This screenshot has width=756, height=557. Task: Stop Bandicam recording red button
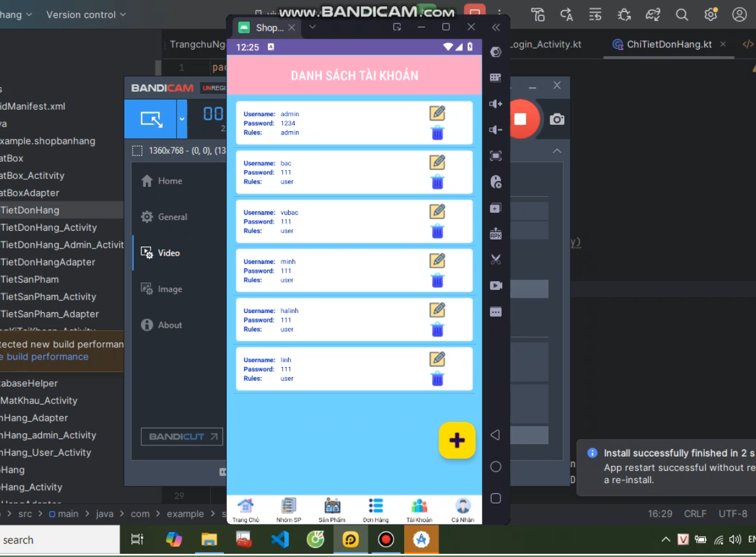tap(521, 119)
